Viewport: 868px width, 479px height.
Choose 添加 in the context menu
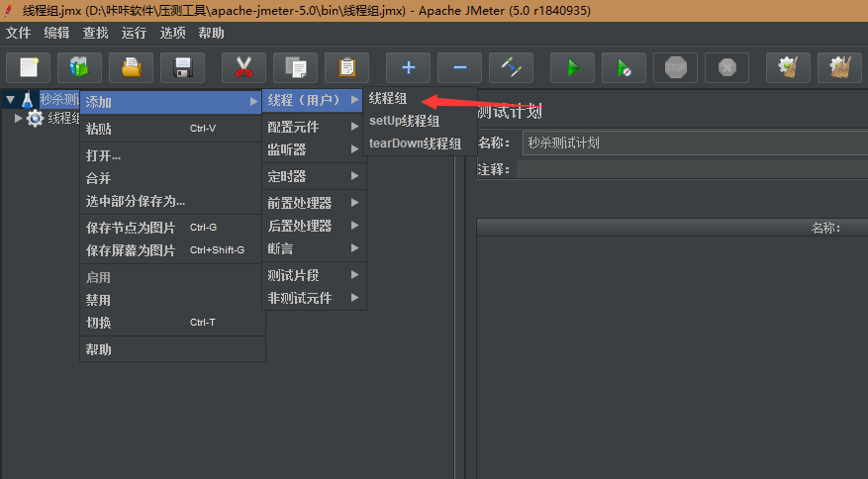point(171,102)
